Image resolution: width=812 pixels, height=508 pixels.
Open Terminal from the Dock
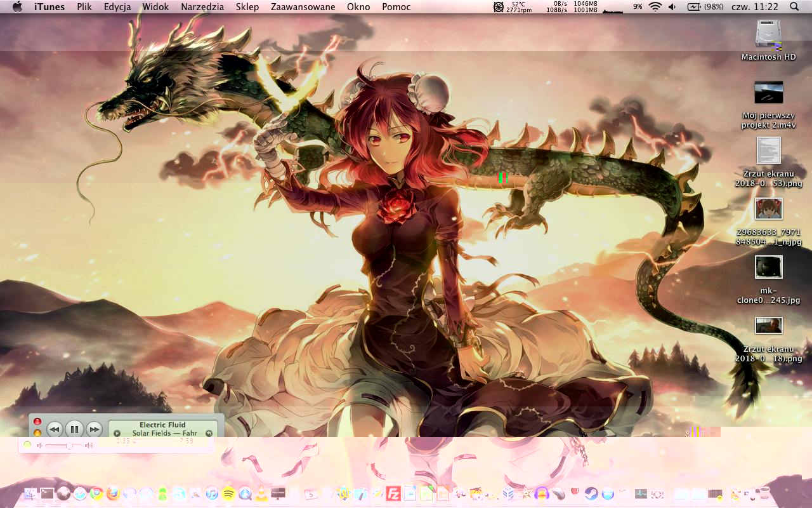pyautogui.click(x=48, y=493)
